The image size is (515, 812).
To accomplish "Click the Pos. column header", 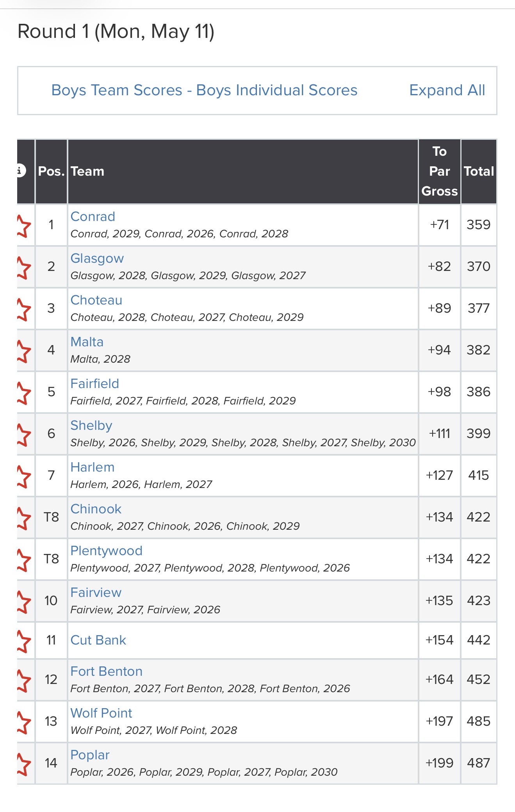I will [x=51, y=171].
